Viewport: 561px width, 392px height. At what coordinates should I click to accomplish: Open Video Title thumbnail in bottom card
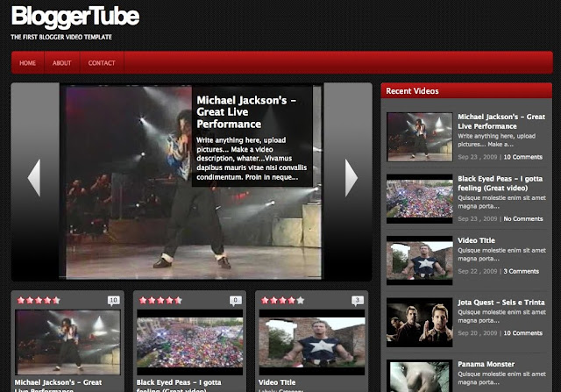click(x=312, y=342)
